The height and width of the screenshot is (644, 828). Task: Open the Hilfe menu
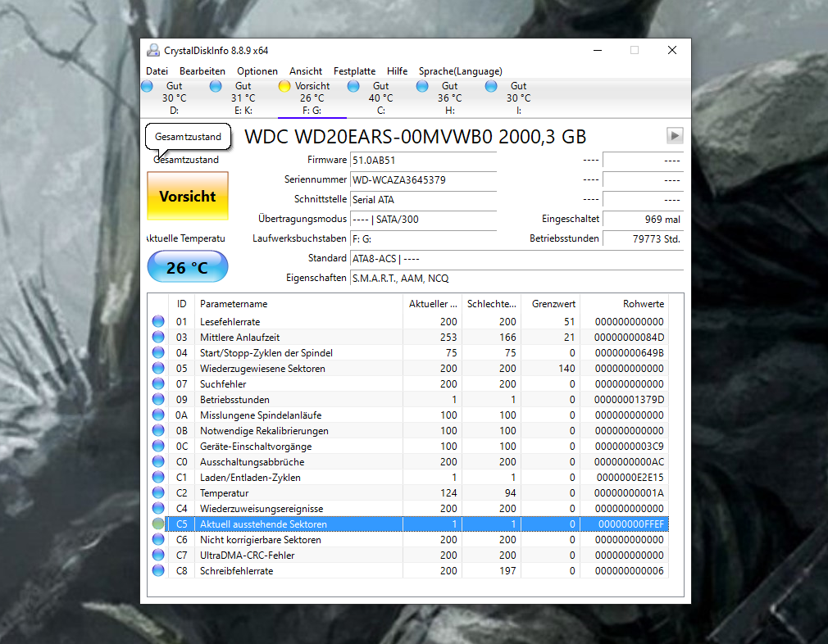click(x=397, y=71)
